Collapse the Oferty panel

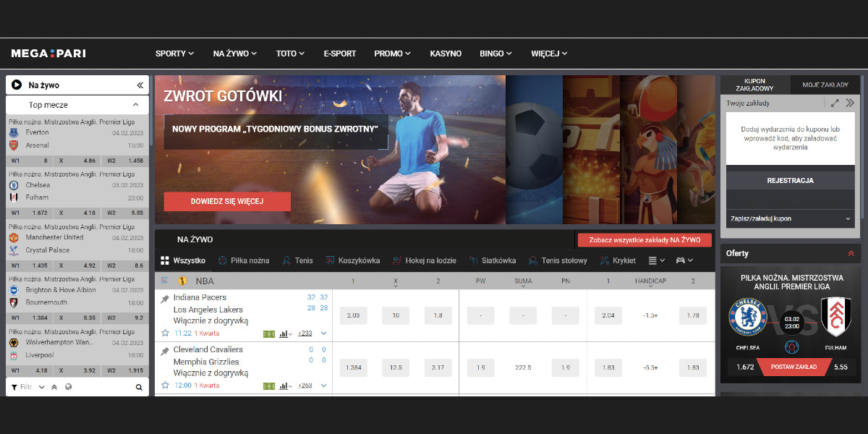tap(851, 253)
